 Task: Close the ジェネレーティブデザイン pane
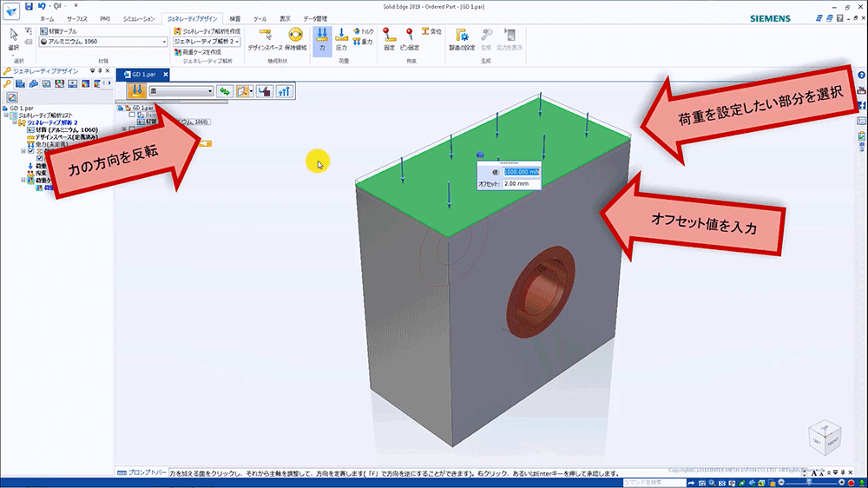[x=108, y=71]
